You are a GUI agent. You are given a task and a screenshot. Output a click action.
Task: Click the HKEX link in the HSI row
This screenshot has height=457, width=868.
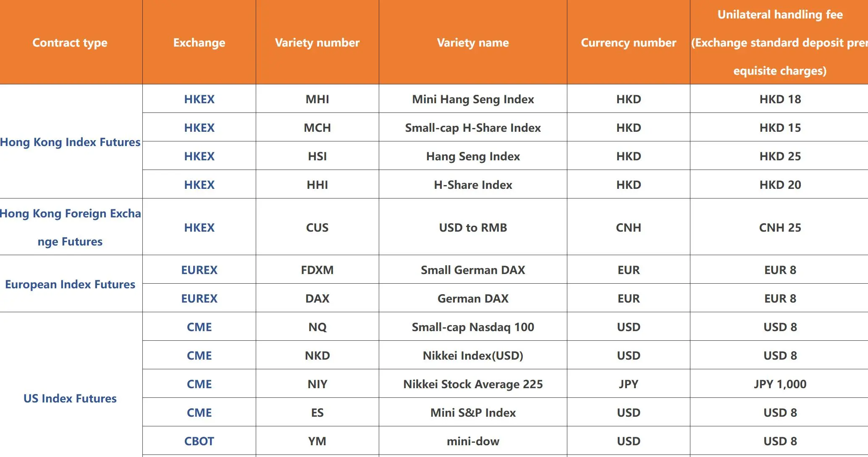point(199,157)
